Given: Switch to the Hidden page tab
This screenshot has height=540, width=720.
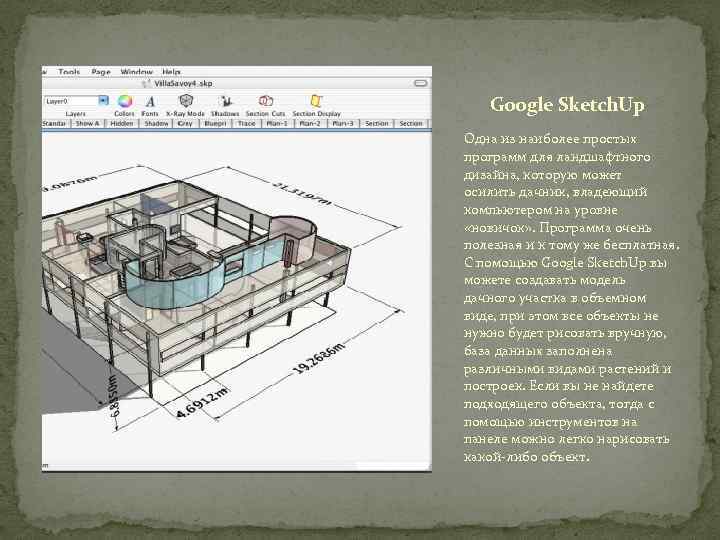Looking at the screenshot, I should click(122, 124).
